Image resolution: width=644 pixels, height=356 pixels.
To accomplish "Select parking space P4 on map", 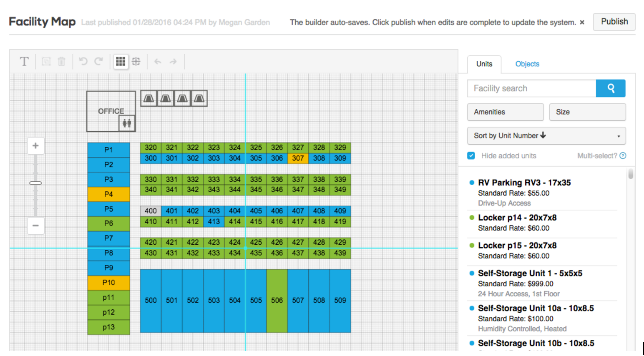I will (x=108, y=194).
